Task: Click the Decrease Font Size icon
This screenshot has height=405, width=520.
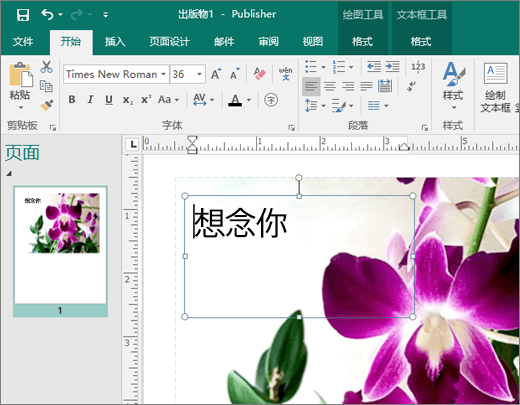Action: pos(235,74)
